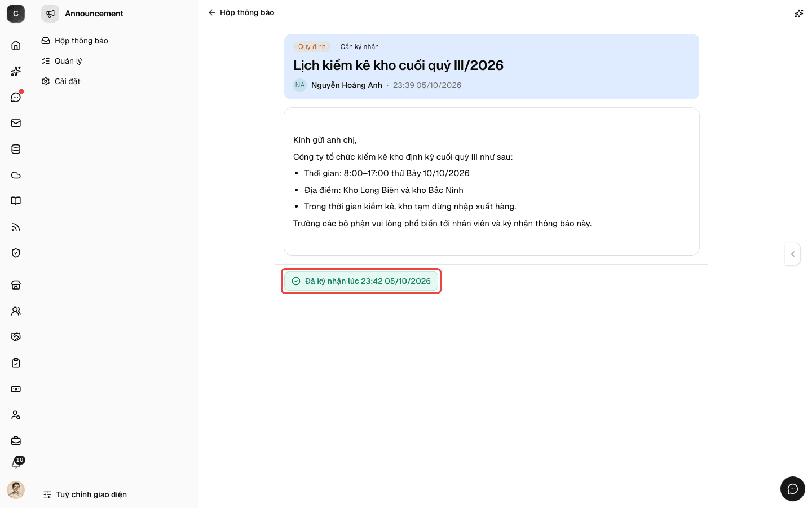Viewport: 812px width, 508px height.
Task: Open the clipboard check tasks icon
Action: 16,363
